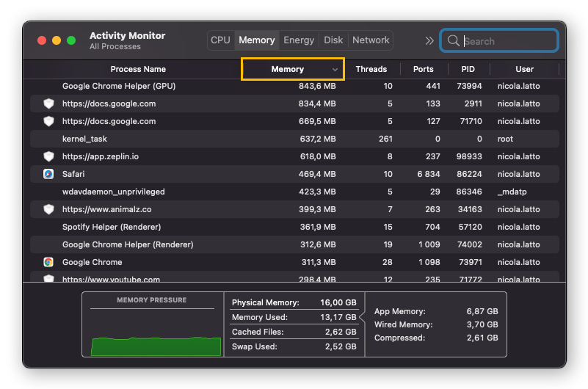Click the root user cell
Screen dimensions: 588x389
[x=505, y=139]
